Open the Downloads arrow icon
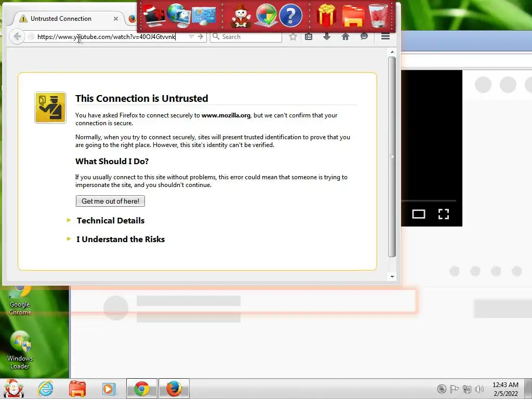This screenshot has width=532, height=399. click(x=327, y=37)
